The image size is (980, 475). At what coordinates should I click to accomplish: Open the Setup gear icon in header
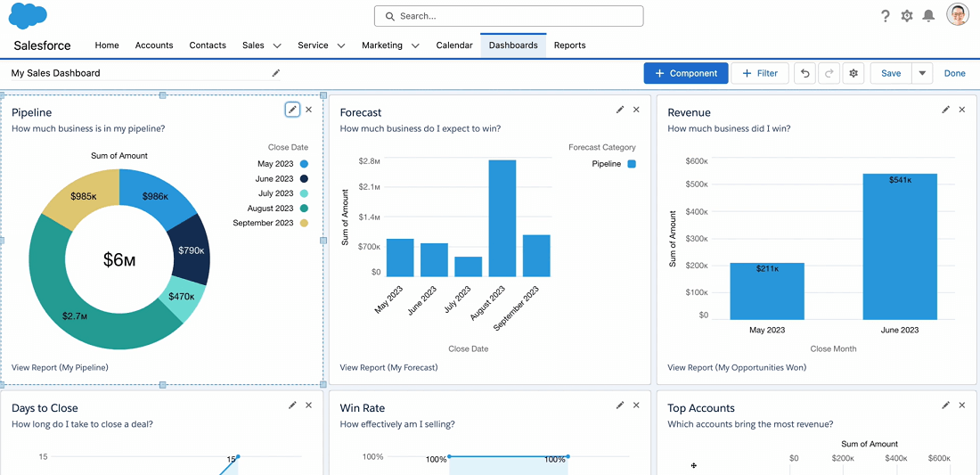coord(907,16)
